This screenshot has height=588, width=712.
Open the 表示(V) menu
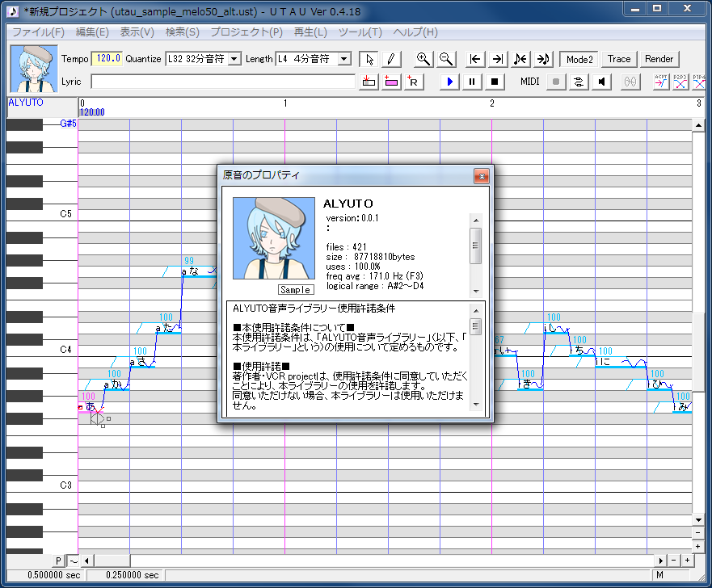tap(137, 32)
